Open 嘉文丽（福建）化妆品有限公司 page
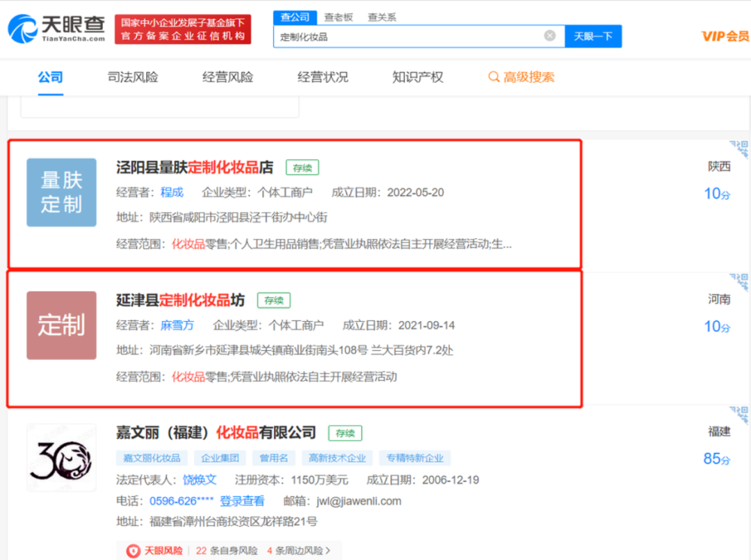The width and height of the screenshot is (751, 560). click(216, 433)
